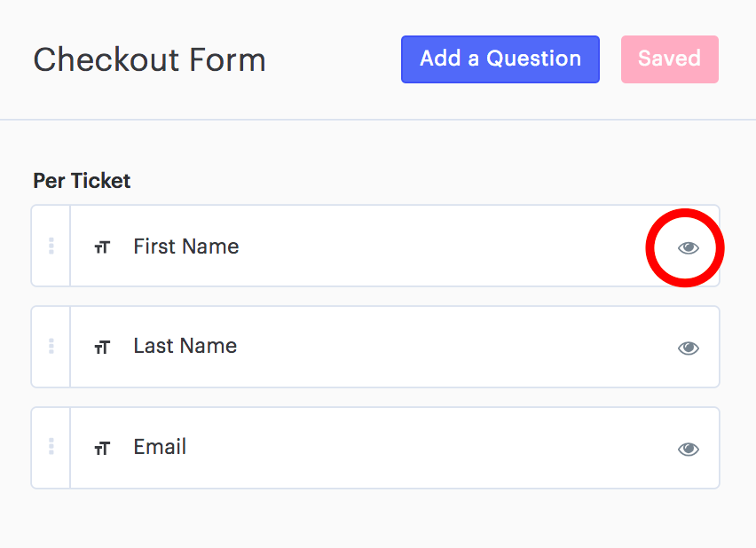Toggle visibility eye for First Name
This screenshot has height=548, width=756.
688,247
